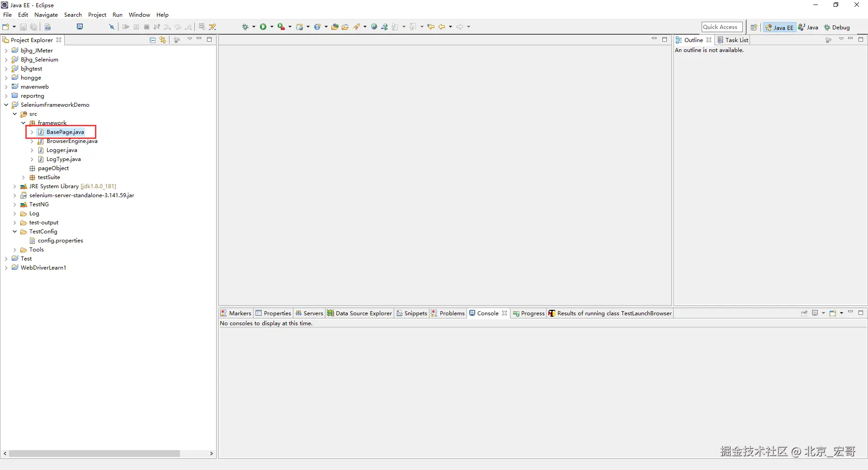Toggle Link with Editor in Project Explorer
Viewport: 868px width, 470px height.
tap(163, 40)
